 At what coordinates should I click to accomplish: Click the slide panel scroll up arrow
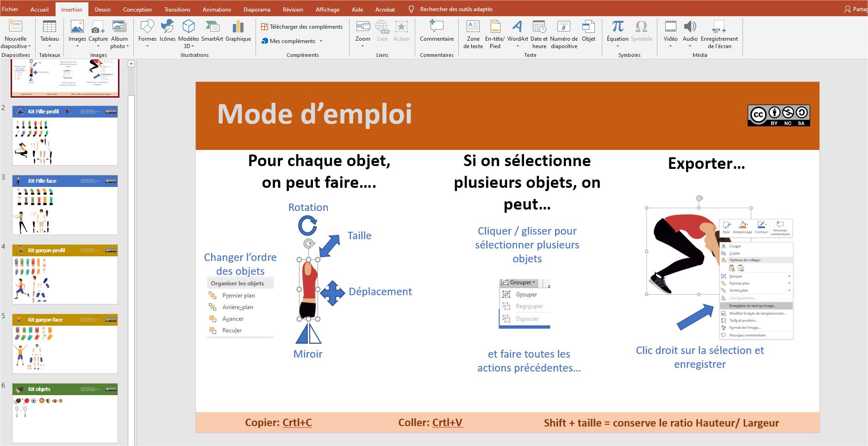tap(131, 64)
